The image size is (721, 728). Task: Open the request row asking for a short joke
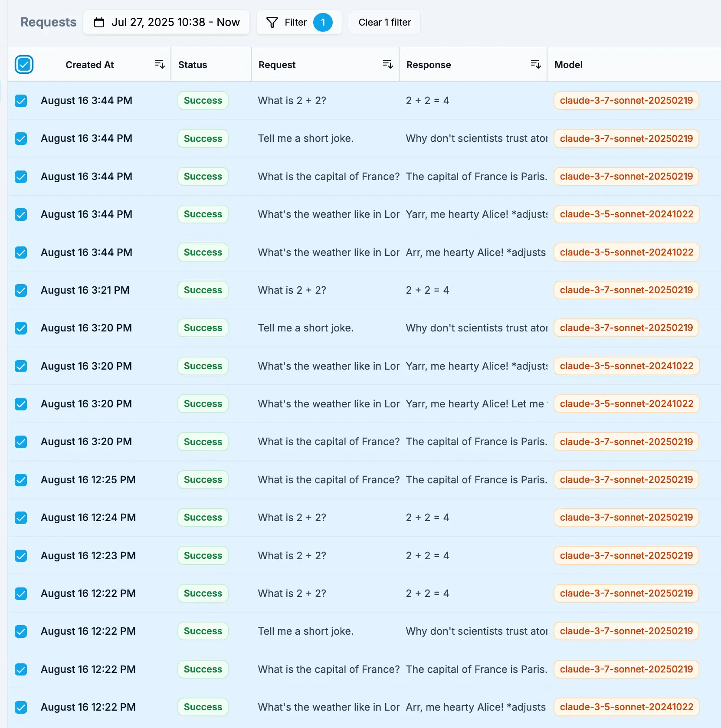click(x=305, y=138)
